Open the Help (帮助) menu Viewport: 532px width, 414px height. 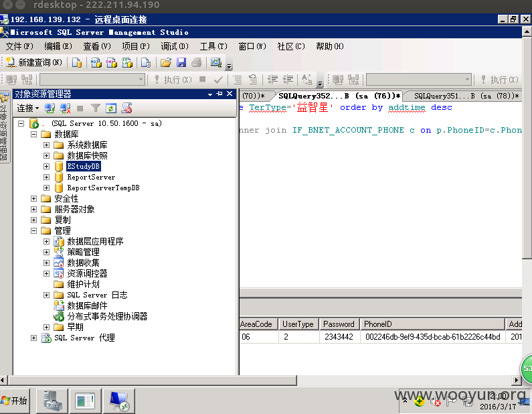point(330,46)
